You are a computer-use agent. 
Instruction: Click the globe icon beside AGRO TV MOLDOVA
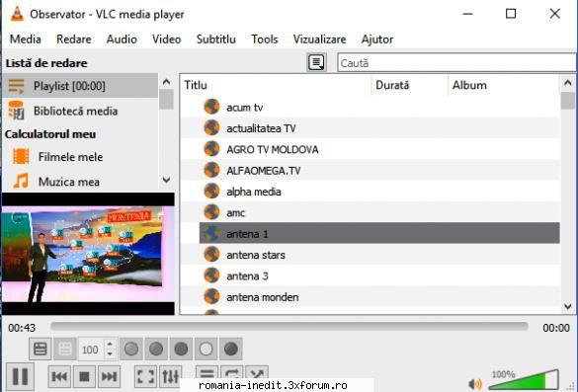[212, 149]
